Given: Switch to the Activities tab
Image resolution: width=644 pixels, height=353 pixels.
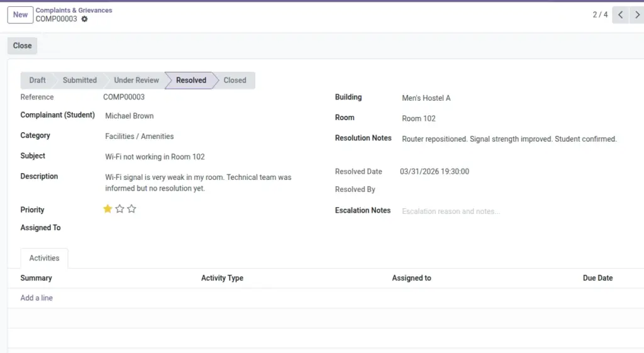Looking at the screenshot, I should pos(45,258).
